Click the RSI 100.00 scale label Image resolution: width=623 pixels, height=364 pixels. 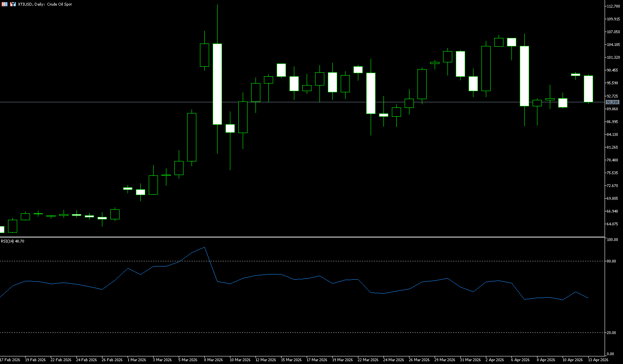[612, 240]
